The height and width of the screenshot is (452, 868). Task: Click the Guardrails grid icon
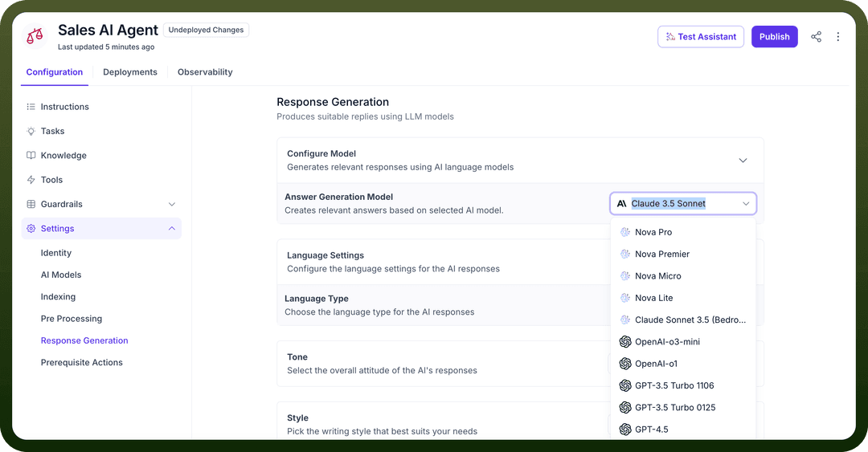coord(31,204)
